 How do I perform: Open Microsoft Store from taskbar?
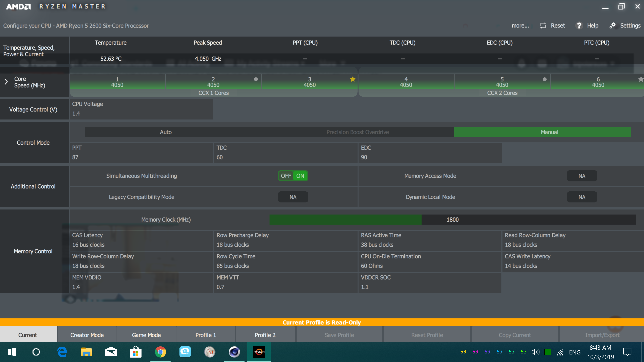tap(136, 352)
